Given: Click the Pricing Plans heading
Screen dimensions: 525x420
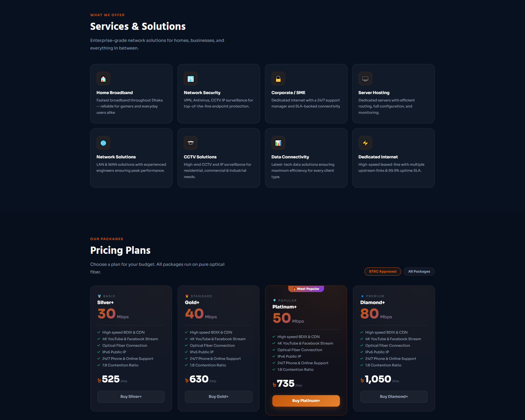Looking at the screenshot, I should pyautogui.click(x=120, y=250).
